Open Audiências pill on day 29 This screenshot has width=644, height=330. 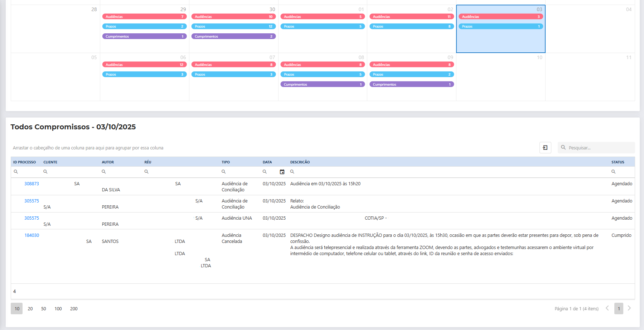(x=144, y=16)
